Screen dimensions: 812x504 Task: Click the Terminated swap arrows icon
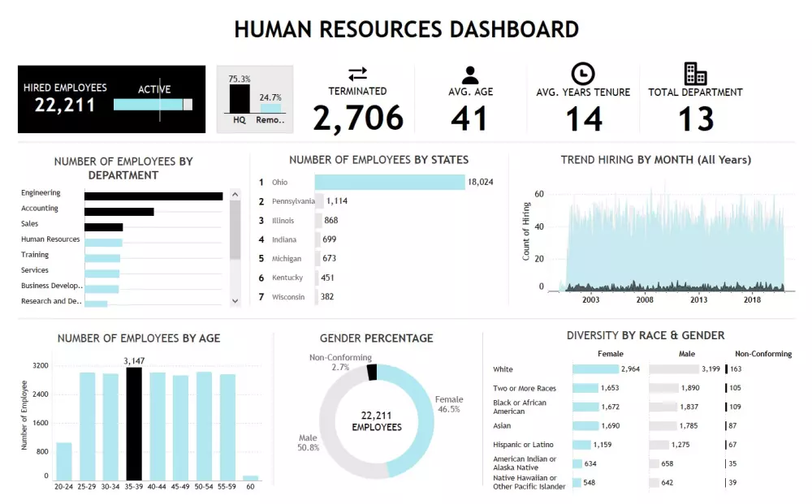point(358,73)
